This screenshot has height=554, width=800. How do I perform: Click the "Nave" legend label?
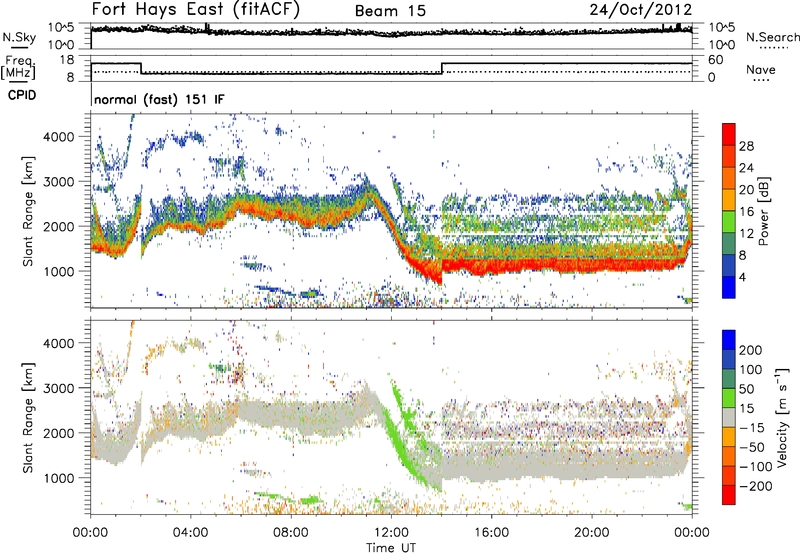761,69
